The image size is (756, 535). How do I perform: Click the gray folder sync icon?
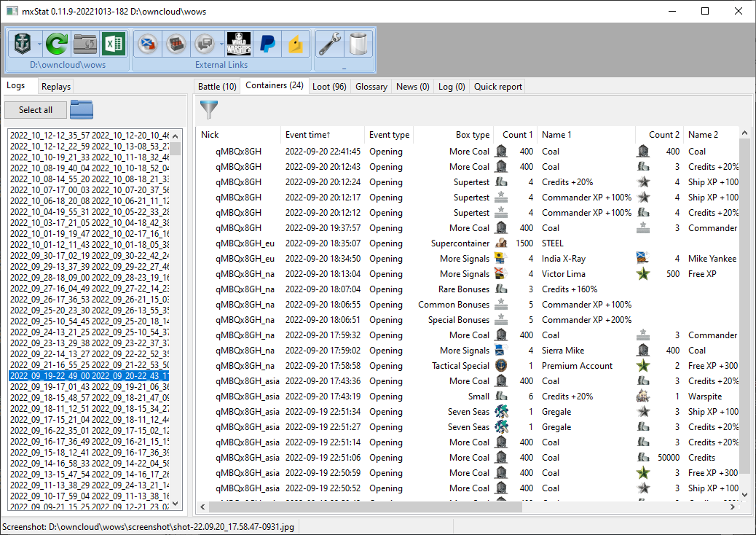pyautogui.click(x=85, y=44)
